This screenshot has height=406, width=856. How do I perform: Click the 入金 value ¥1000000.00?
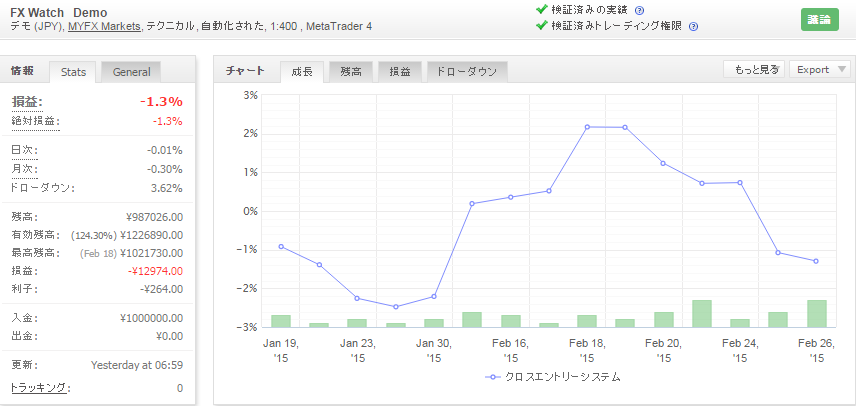152,318
